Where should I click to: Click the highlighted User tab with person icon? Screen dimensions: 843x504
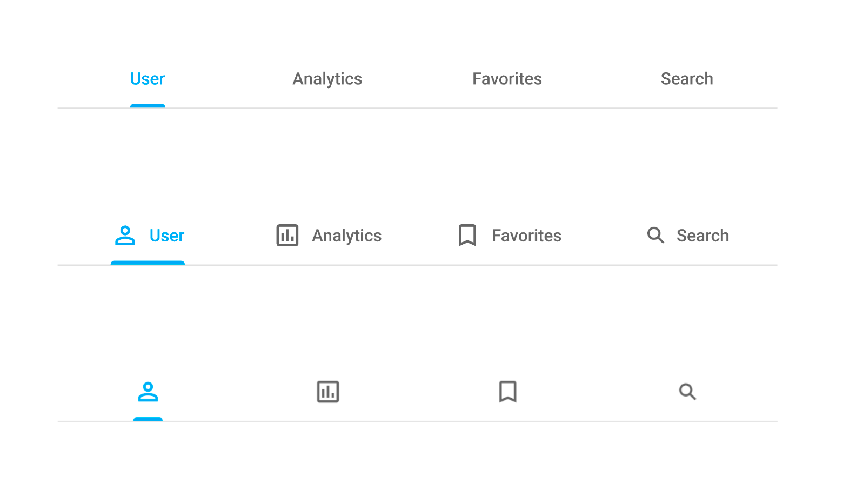pos(148,236)
